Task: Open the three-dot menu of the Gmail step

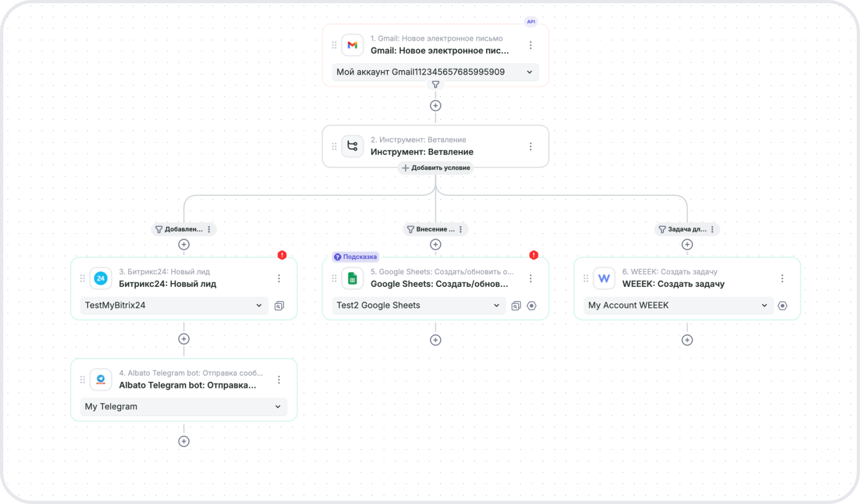Action: (531, 45)
